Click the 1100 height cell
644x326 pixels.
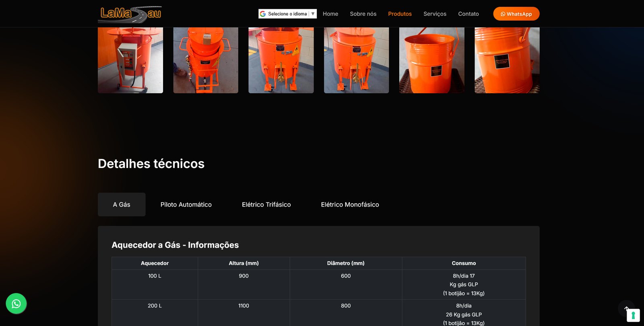point(244,313)
